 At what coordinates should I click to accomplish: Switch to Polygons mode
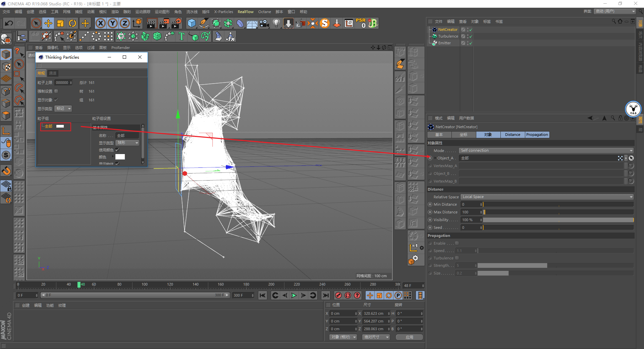point(6,115)
